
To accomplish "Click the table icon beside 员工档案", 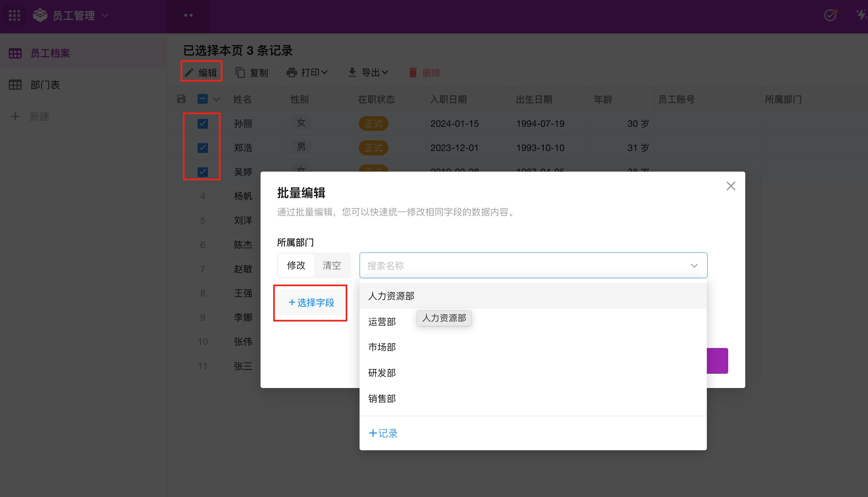I will tap(15, 53).
